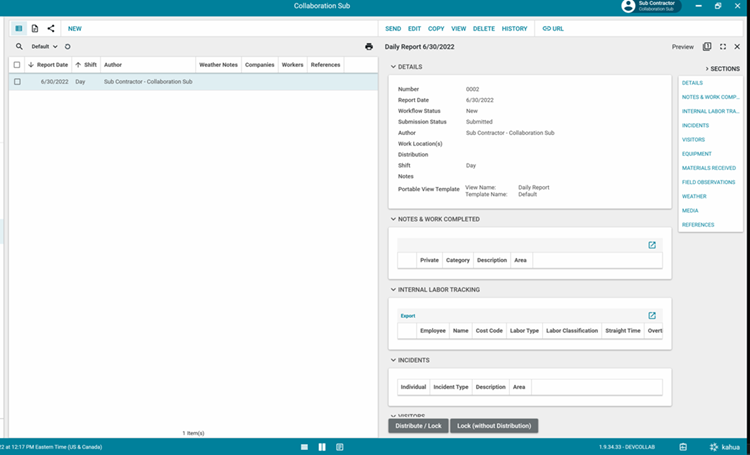
Task: Click the share icon in the toolbar
Action: click(x=51, y=29)
